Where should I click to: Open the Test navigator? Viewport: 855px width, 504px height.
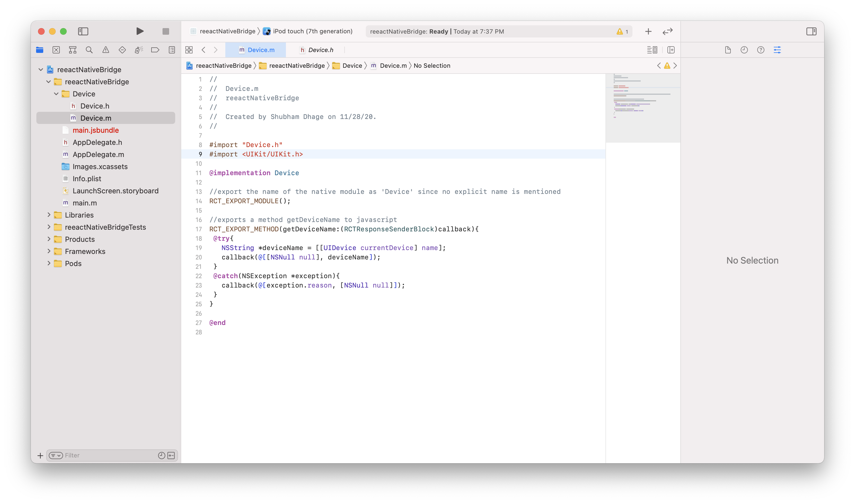pyautogui.click(x=122, y=50)
